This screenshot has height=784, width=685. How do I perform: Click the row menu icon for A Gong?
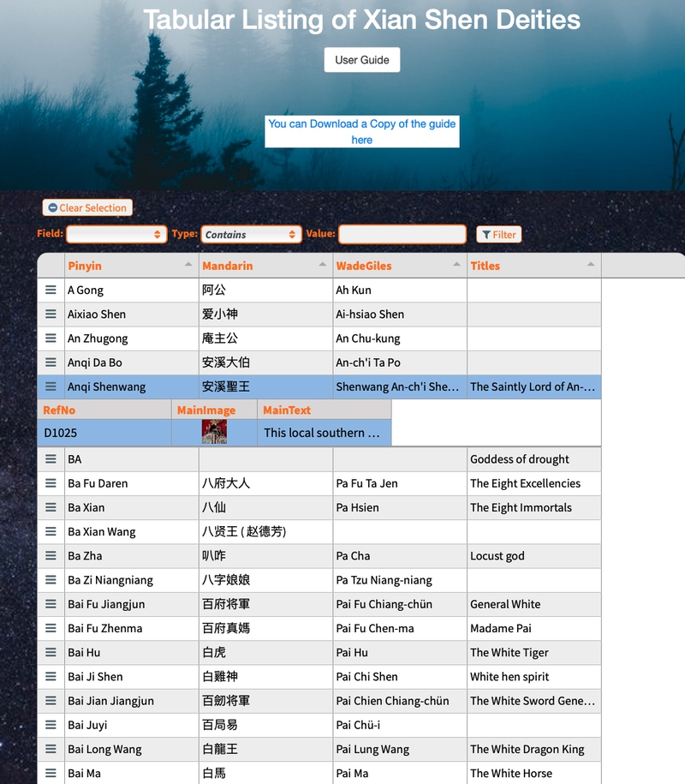tap(51, 290)
